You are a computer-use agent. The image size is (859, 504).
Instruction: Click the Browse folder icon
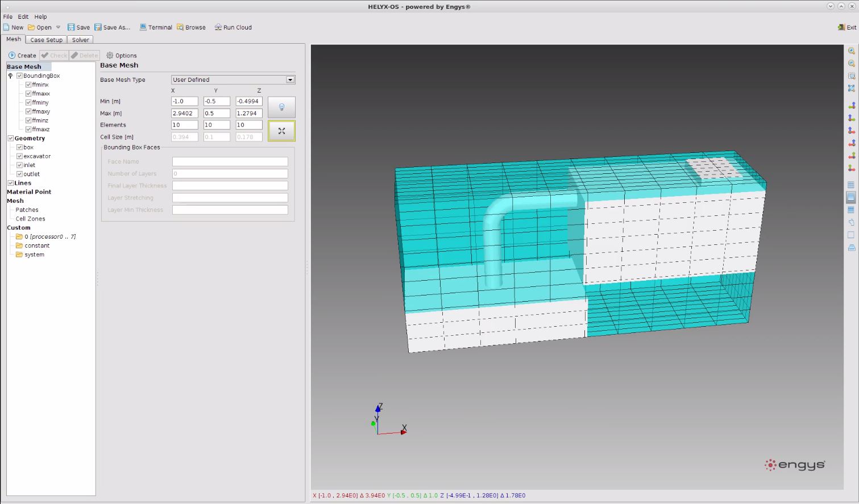(x=180, y=27)
